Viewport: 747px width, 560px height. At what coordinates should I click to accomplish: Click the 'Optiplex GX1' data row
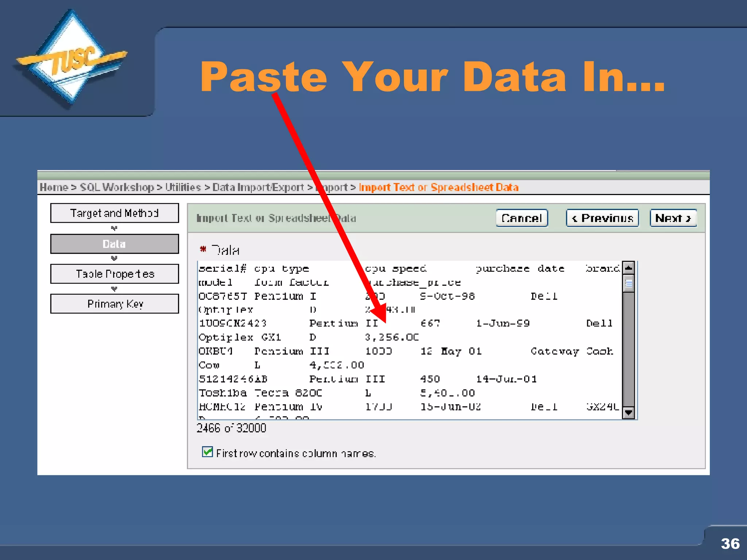pos(309,337)
